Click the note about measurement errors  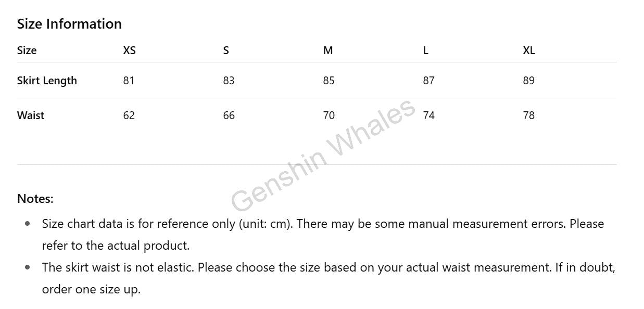tap(323, 235)
